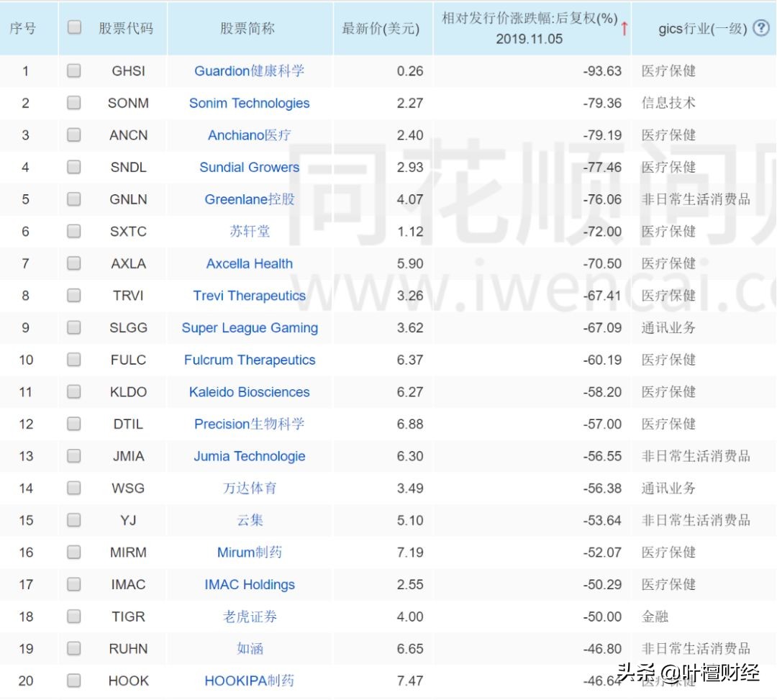Open the 老虎证券 stock link
Image resolution: width=777 pixels, height=700 pixels.
pyautogui.click(x=249, y=617)
